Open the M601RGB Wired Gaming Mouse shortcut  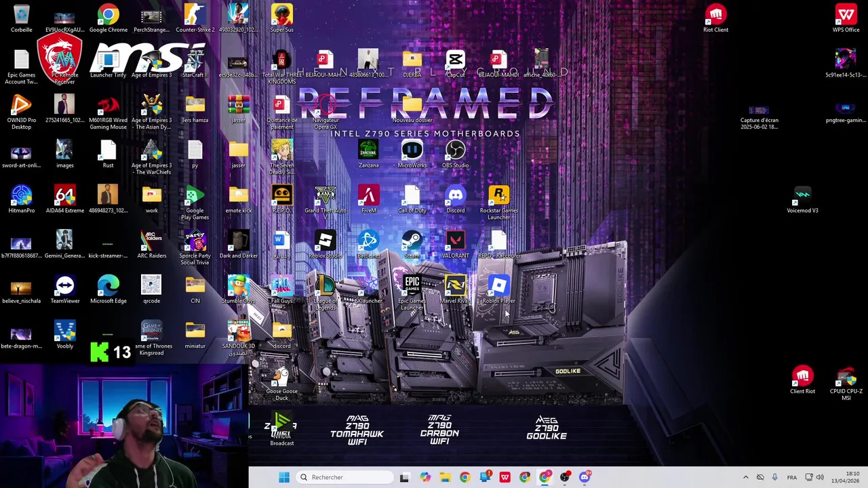point(108,113)
